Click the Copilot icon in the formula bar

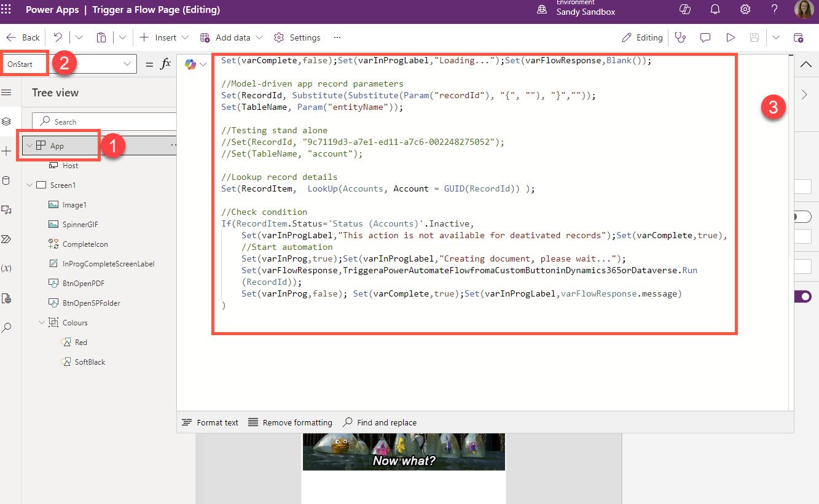[x=190, y=64]
